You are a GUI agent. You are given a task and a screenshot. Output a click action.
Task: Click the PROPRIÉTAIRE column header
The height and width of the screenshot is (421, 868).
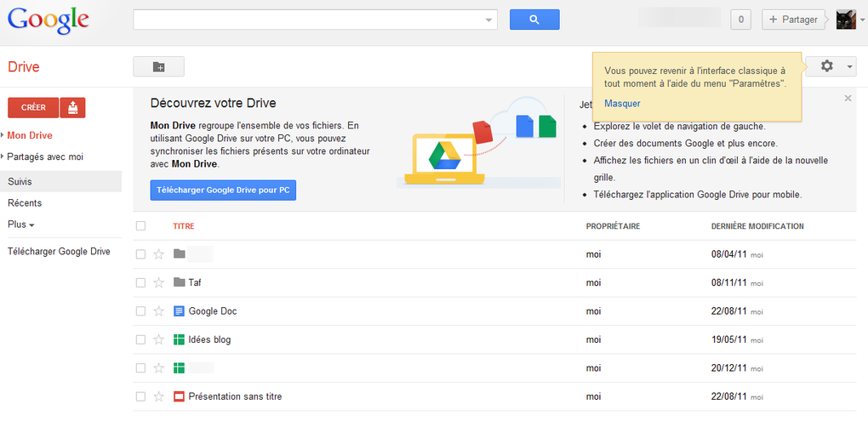(x=613, y=226)
